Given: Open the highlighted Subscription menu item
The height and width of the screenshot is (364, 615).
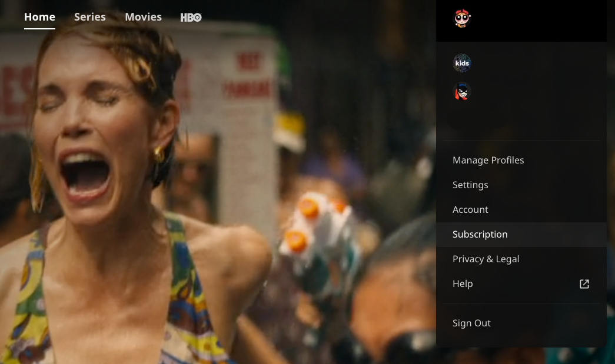Looking at the screenshot, I should [x=480, y=235].
